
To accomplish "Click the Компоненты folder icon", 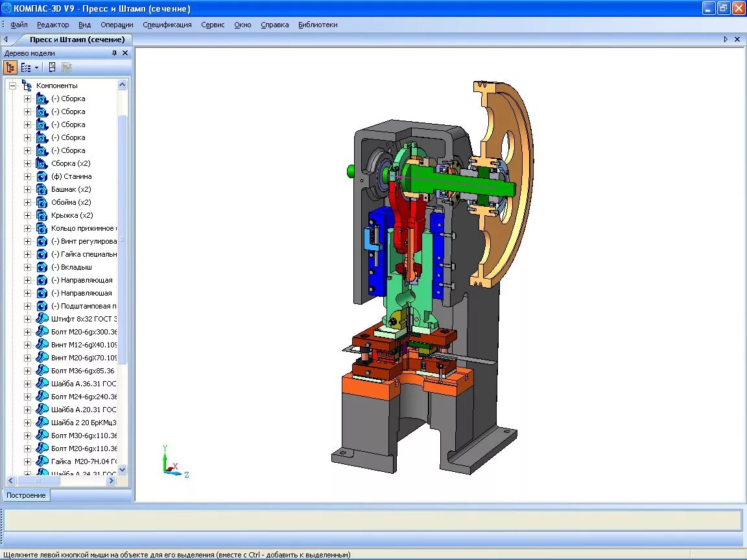I will tap(27, 86).
